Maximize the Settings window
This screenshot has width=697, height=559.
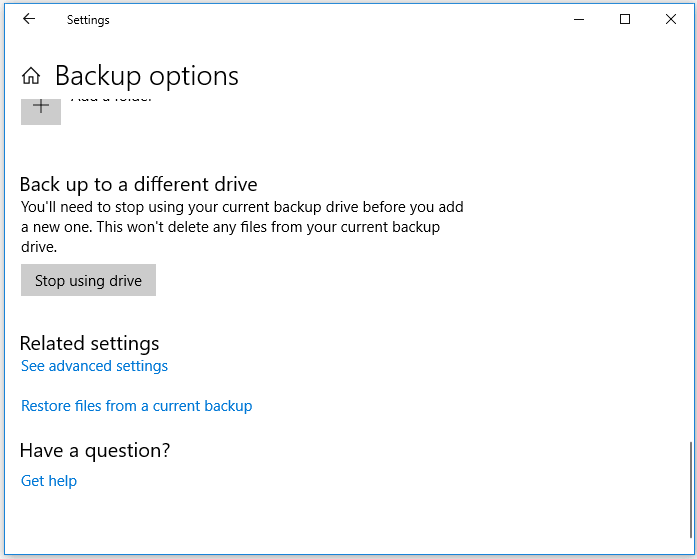[625, 19]
